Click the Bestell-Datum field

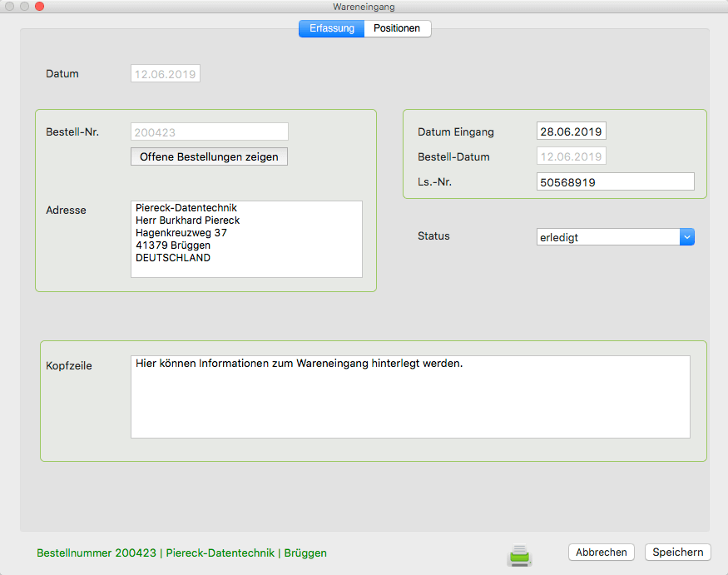(x=571, y=156)
